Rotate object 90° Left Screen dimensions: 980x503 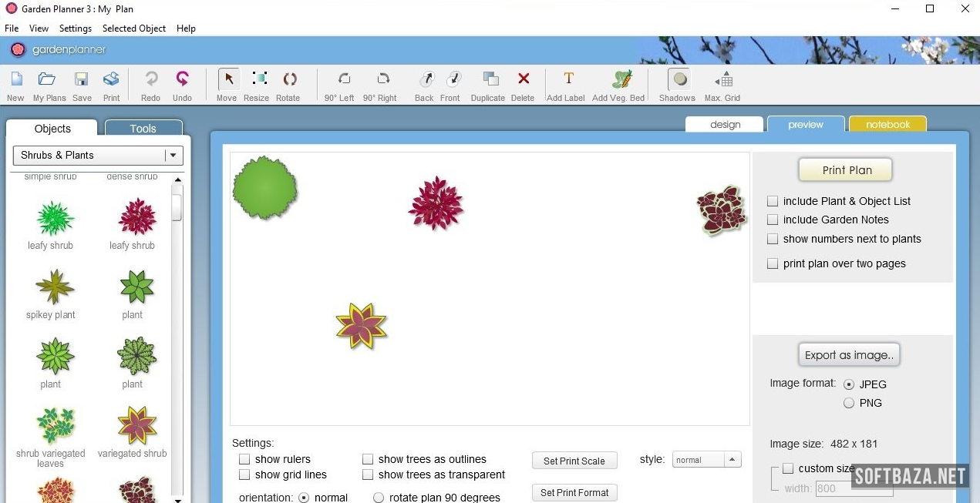343,79
